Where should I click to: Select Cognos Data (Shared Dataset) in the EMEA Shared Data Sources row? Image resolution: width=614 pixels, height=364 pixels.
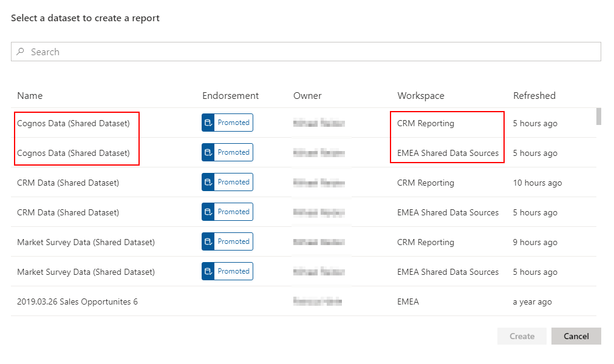[73, 153]
